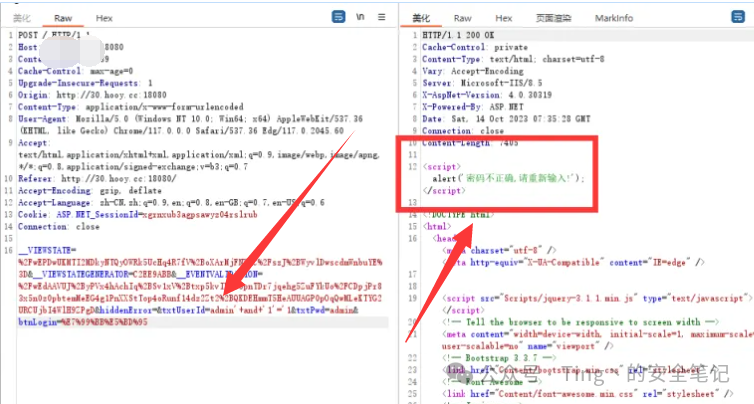
Task: Click the 'Tell the browser to be responsive' comment
Action: pyautogui.click(x=580, y=322)
